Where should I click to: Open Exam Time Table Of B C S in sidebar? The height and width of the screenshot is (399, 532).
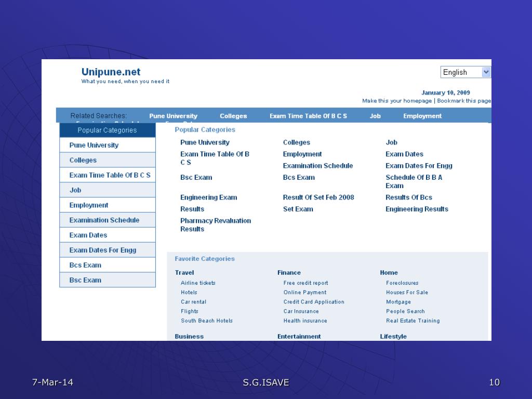108,175
